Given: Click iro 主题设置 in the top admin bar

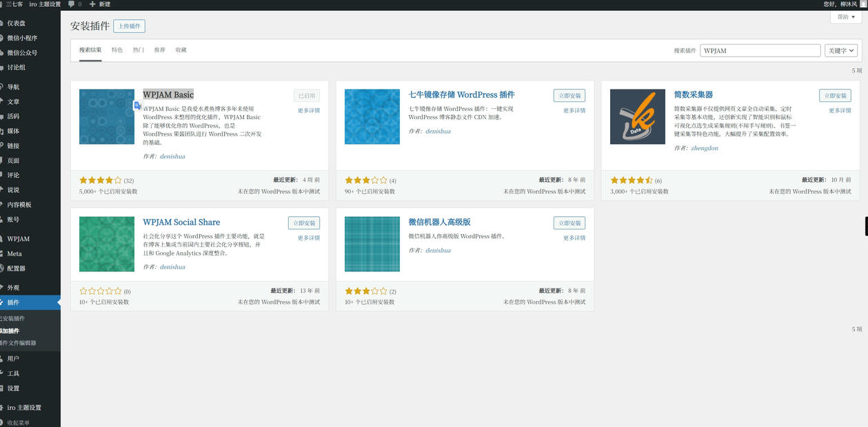Looking at the screenshot, I should click(45, 4).
